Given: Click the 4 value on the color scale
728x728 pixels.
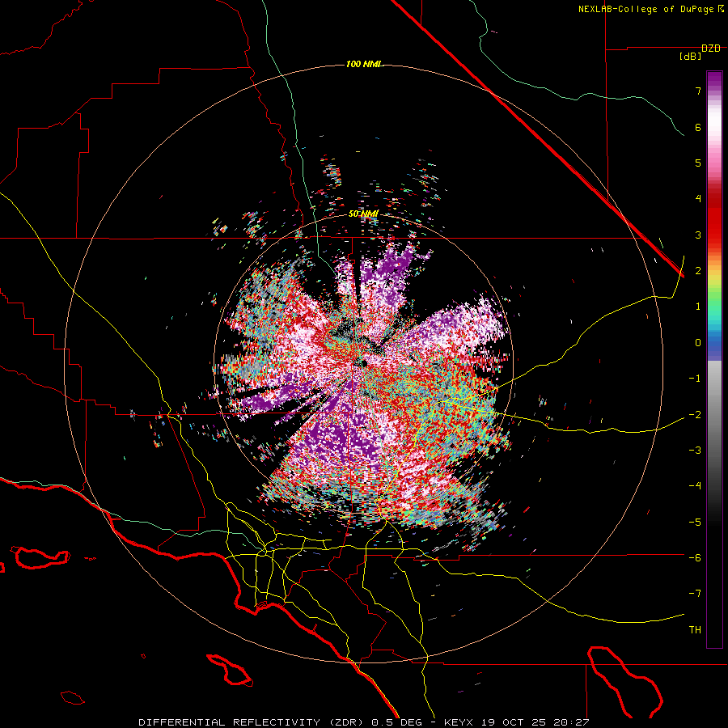Looking at the screenshot, I should point(698,199).
